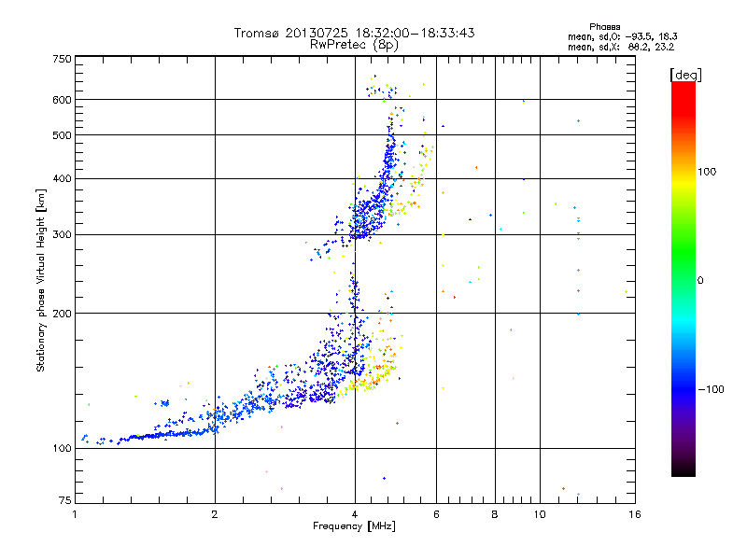
Task: Click the 'mean, sd,O: -93.5, 18.3' line
Action: (622, 36)
